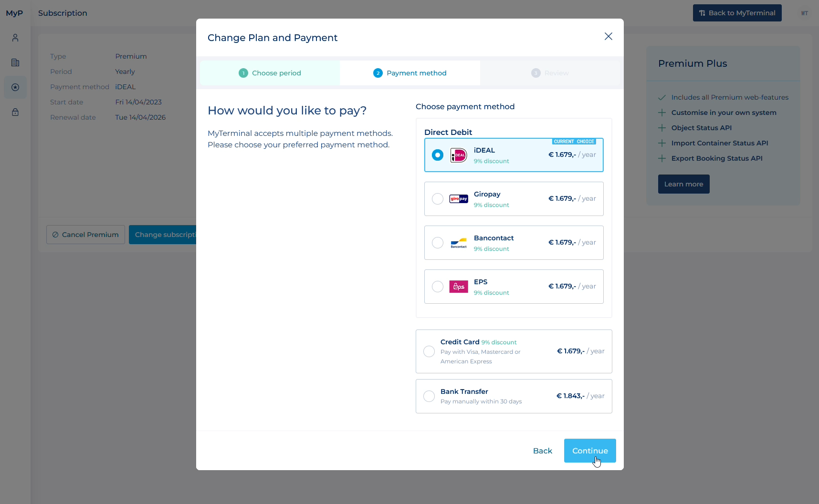The image size is (819, 504).
Task: Select the subscription star sidebar icon
Action: [x=15, y=87]
